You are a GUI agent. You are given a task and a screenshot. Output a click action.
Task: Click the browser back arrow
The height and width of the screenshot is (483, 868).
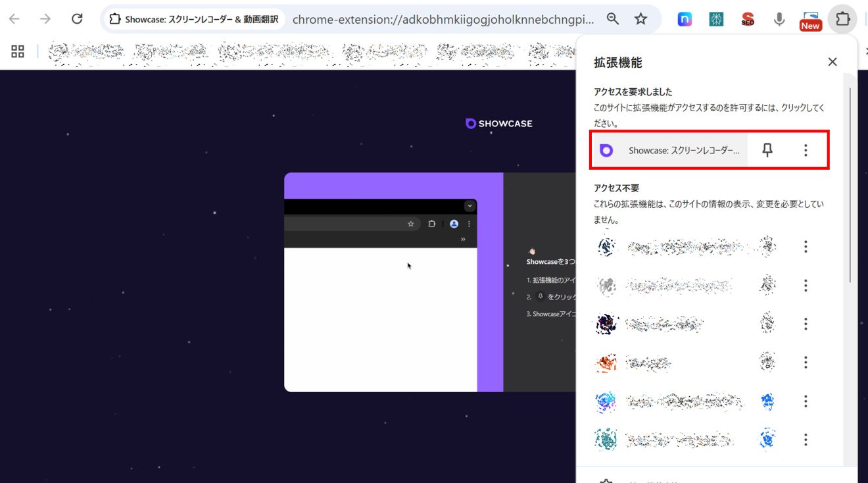(x=14, y=19)
